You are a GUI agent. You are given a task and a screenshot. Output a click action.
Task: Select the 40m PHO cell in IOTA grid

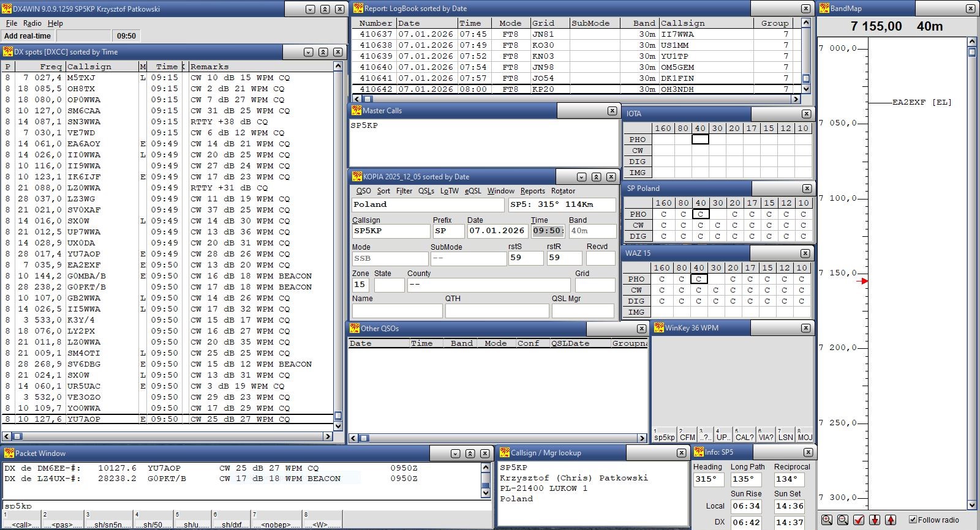(700, 140)
